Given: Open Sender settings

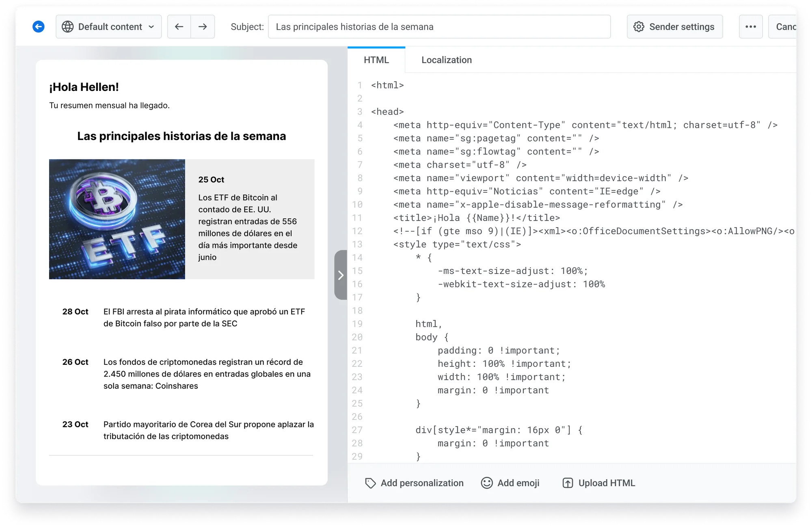Looking at the screenshot, I should coord(674,27).
